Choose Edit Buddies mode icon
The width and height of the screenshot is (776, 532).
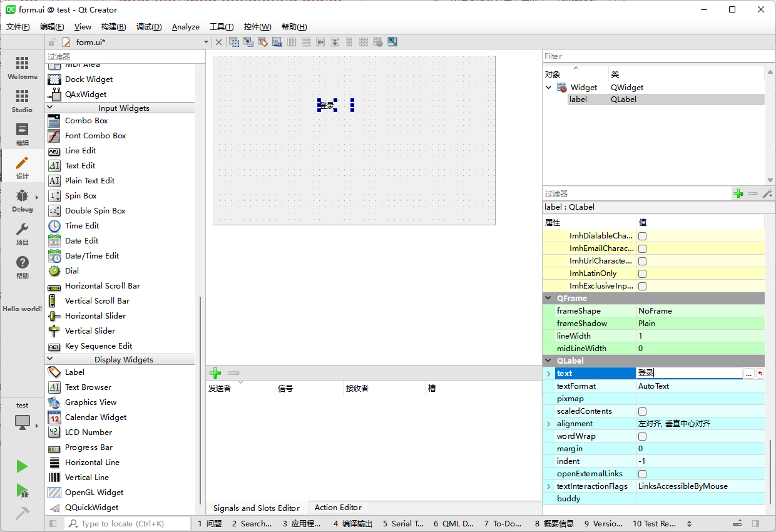pos(263,42)
